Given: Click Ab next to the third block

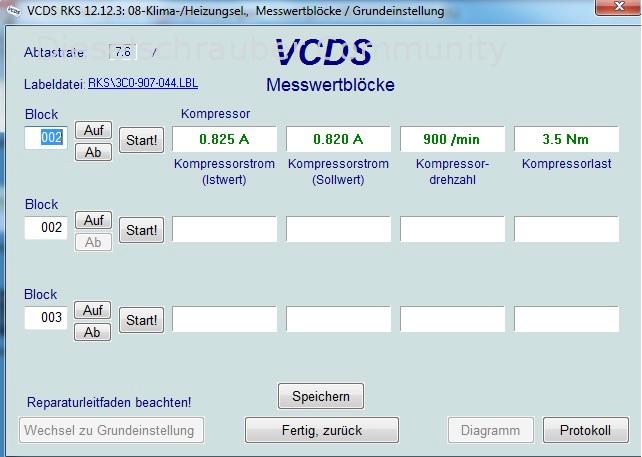Looking at the screenshot, I should [x=93, y=333].
